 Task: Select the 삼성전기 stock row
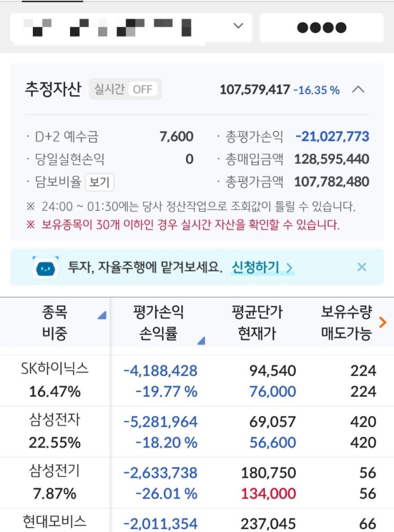pyautogui.click(x=197, y=483)
